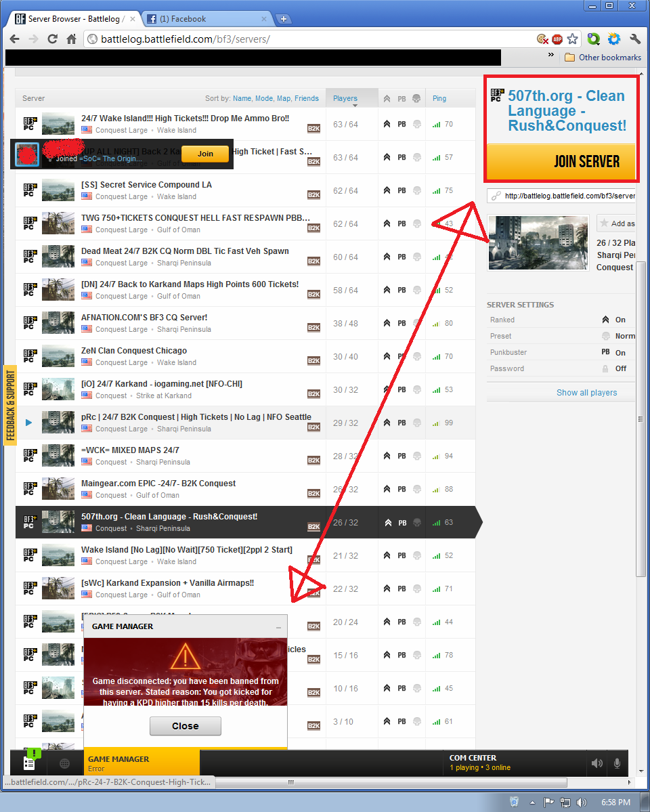Click the address bar URL field
The width and height of the screenshot is (650, 812).
coord(311,39)
